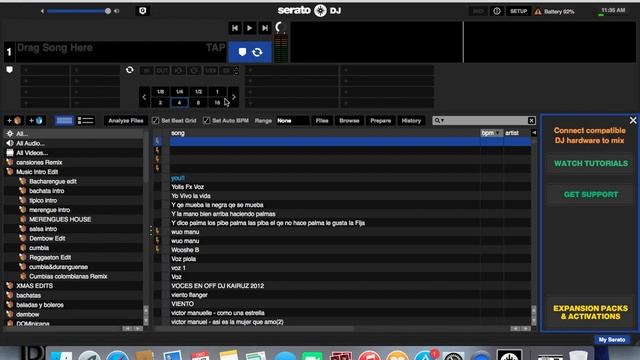Add a new crate with plus crate icon
The image size is (640, 360).
pyautogui.click(x=14, y=120)
